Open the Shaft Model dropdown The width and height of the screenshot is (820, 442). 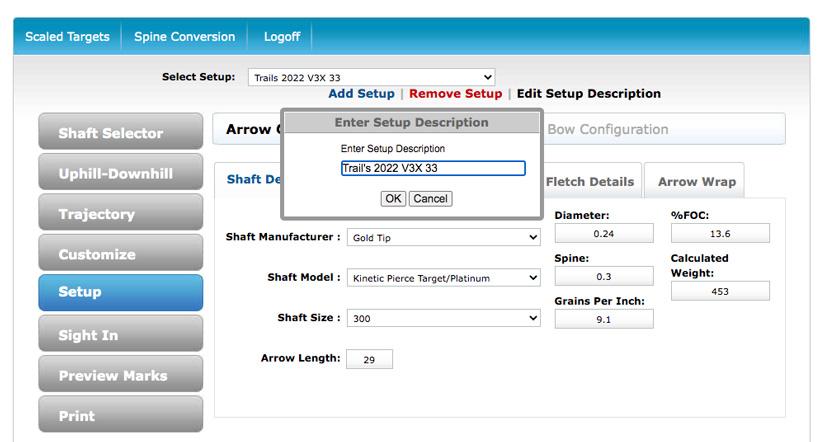pos(443,278)
